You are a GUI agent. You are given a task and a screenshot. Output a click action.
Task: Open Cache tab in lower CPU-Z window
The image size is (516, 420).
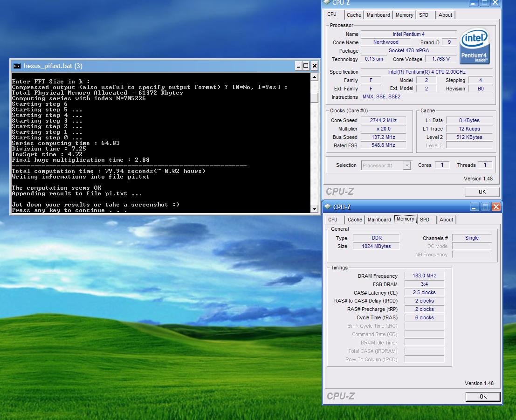355,220
